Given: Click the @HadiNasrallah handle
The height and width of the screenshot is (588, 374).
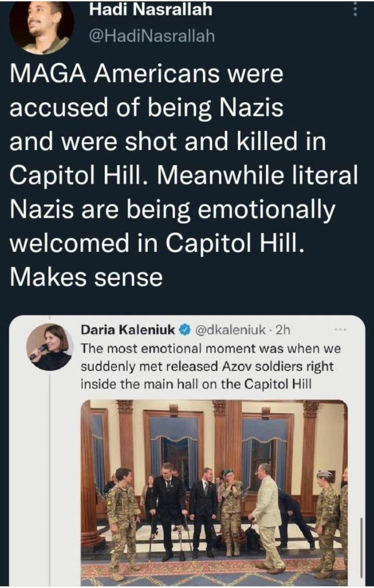Looking at the screenshot, I should 152,36.
